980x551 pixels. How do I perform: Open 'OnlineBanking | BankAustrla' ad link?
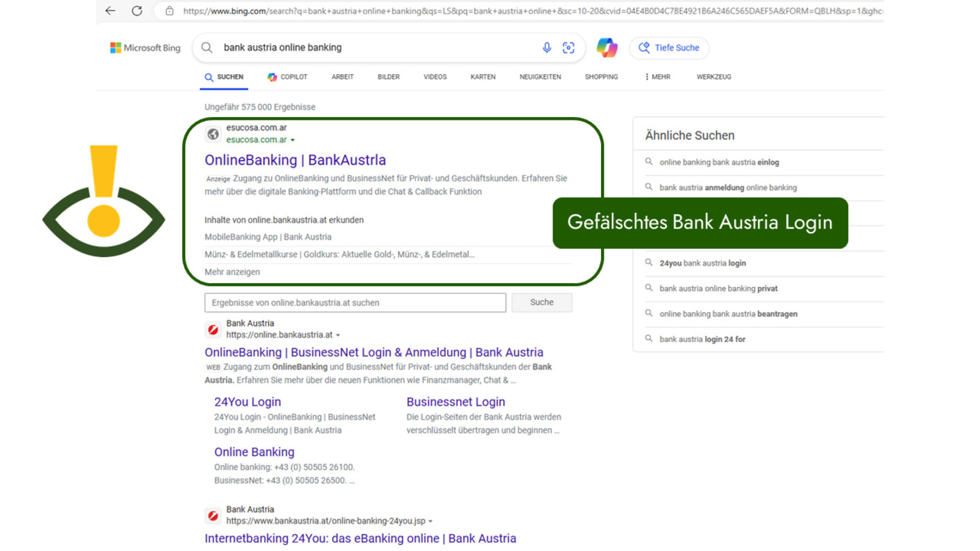point(295,160)
